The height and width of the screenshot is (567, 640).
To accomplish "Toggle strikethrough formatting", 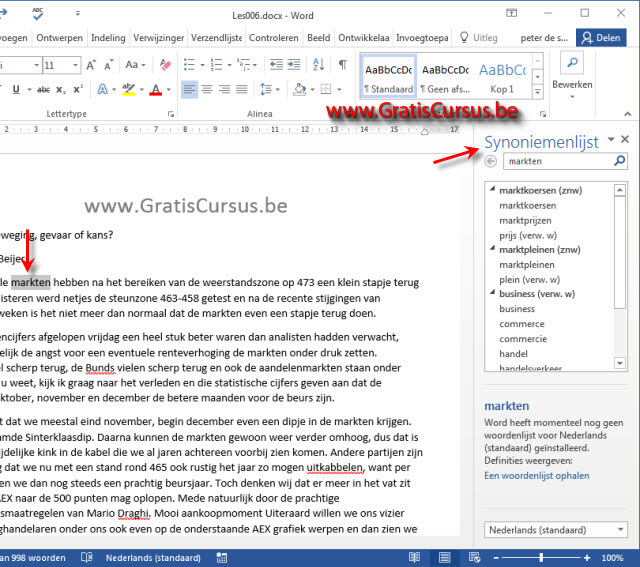I will click(x=43, y=89).
